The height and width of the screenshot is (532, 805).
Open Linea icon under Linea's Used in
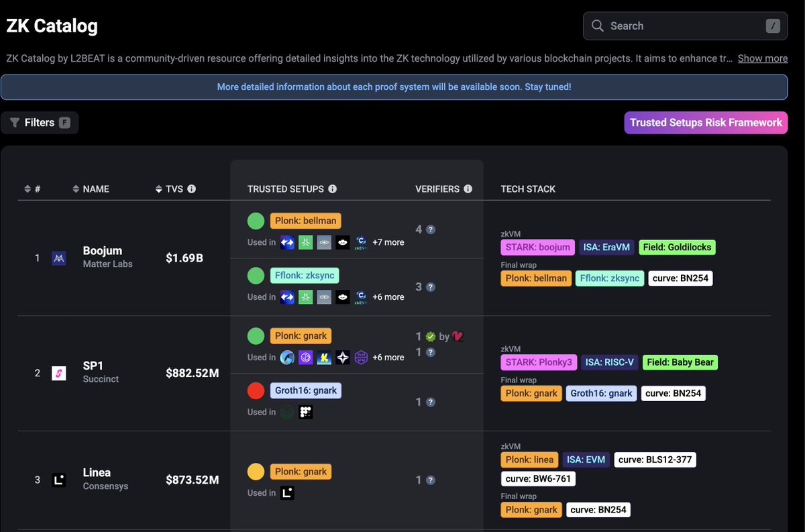(x=287, y=493)
